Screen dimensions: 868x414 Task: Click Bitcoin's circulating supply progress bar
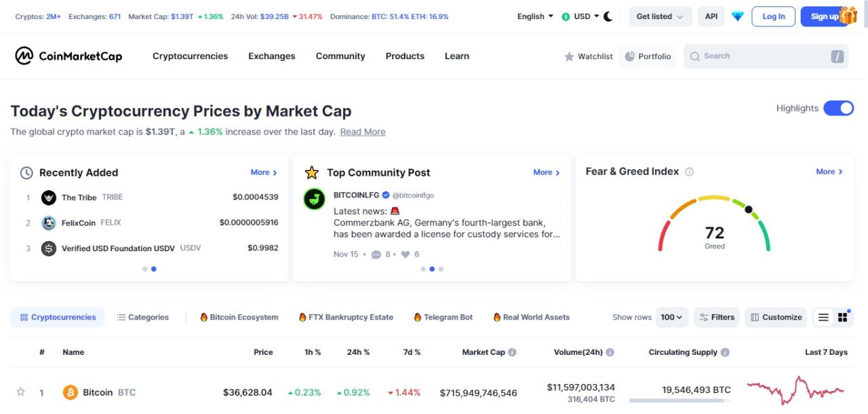[x=680, y=401]
